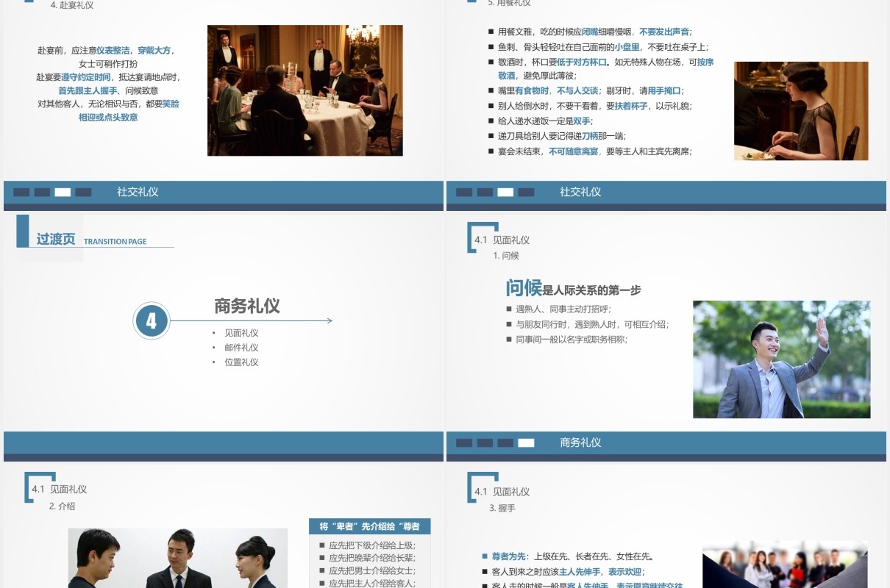Click the 商务礼仪 footer bar label
This screenshot has height=588, width=890.
(580, 442)
